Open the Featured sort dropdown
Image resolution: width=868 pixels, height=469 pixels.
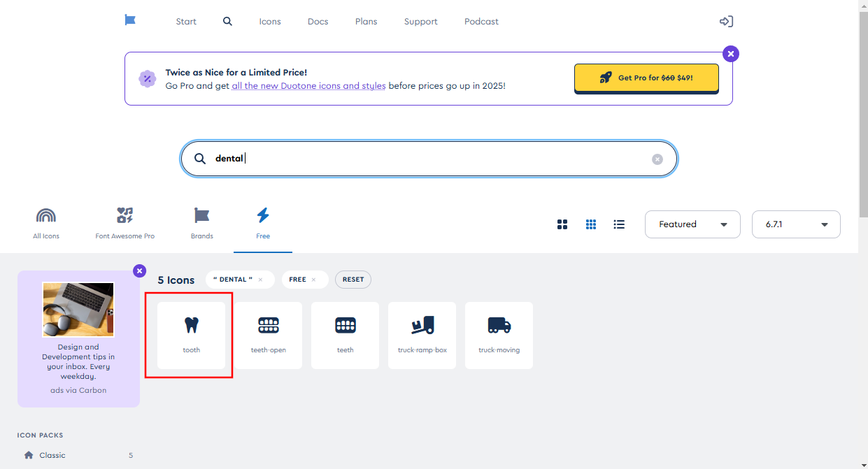tap(692, 224)
